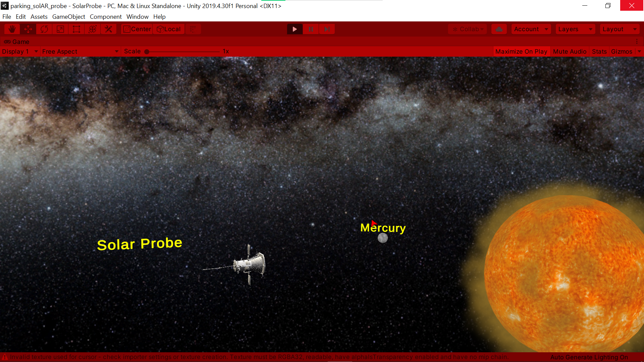
Task: Select the Rotate tool
Action: coord(44,29)
